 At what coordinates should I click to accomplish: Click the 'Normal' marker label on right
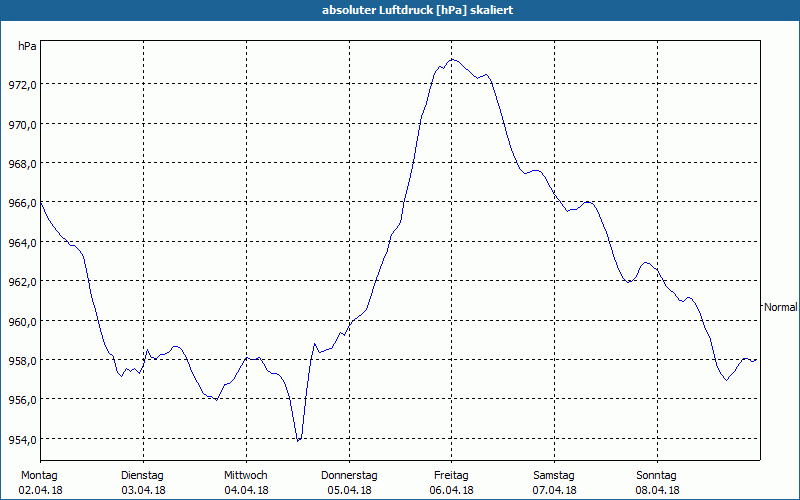781,307
